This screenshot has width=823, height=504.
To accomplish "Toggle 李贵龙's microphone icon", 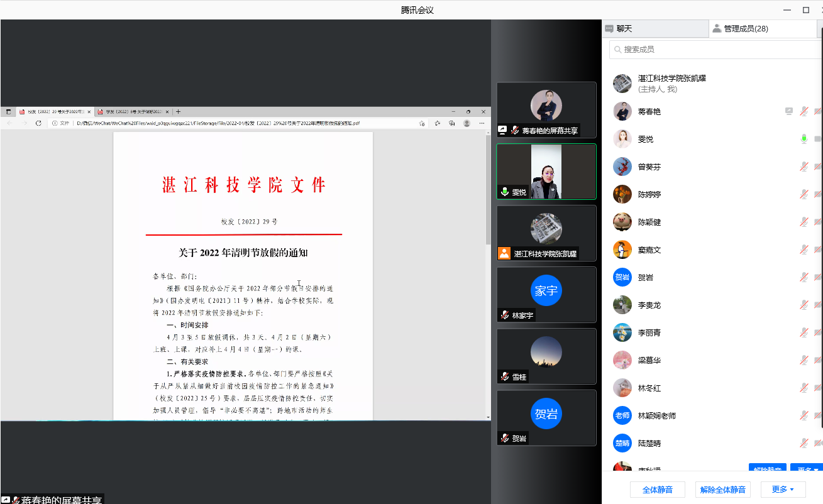I will [x=804, y=305].
